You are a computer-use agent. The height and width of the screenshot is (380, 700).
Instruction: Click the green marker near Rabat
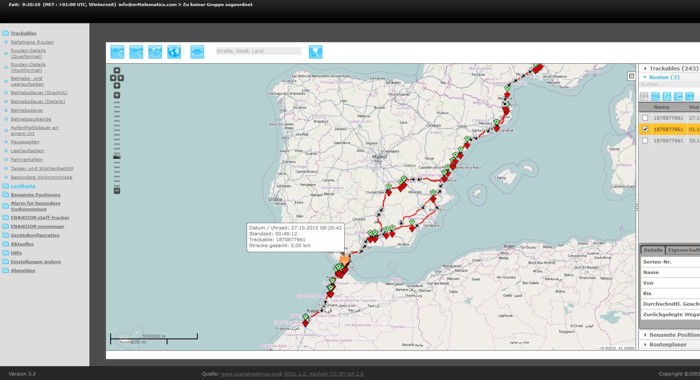coord(305,317)
